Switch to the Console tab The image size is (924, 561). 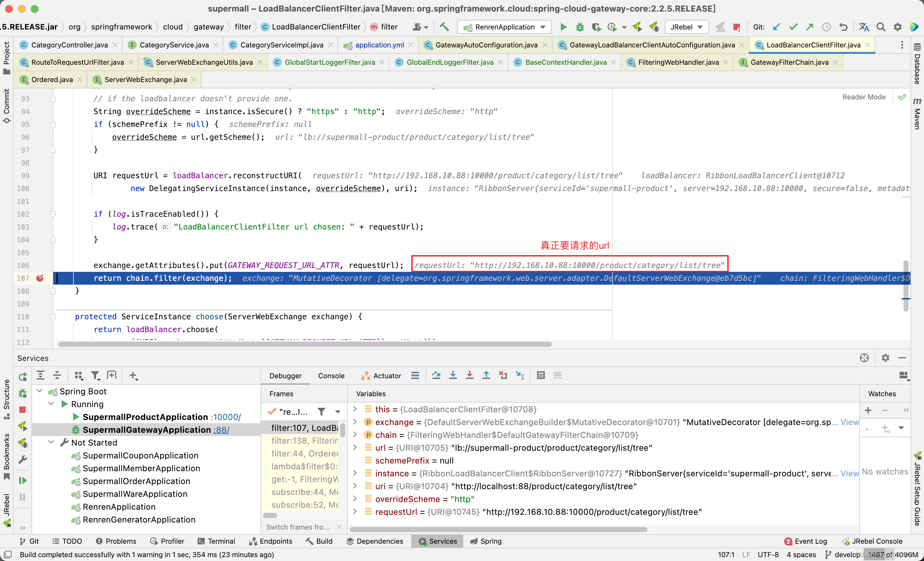point(331,376)
